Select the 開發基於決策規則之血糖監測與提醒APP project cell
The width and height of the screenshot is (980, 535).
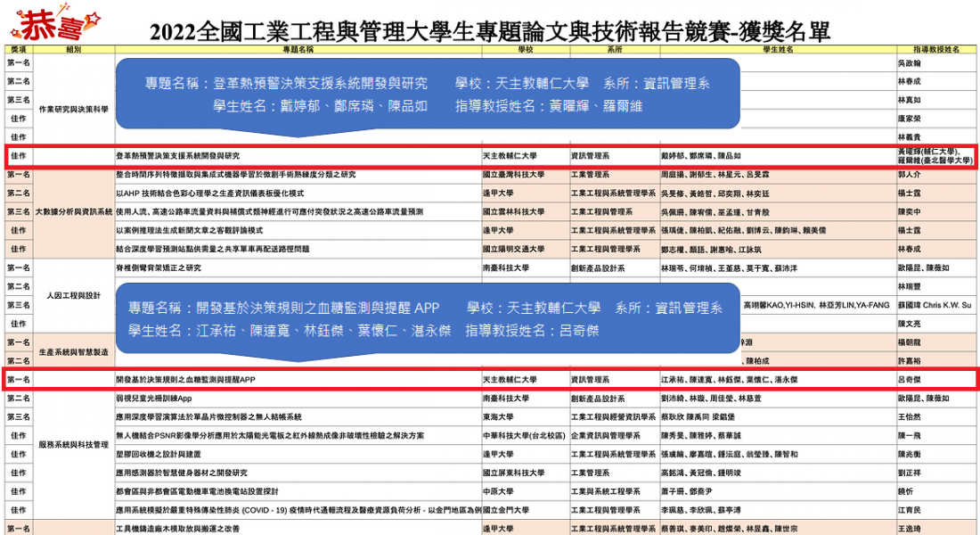(x=186, y=380)
